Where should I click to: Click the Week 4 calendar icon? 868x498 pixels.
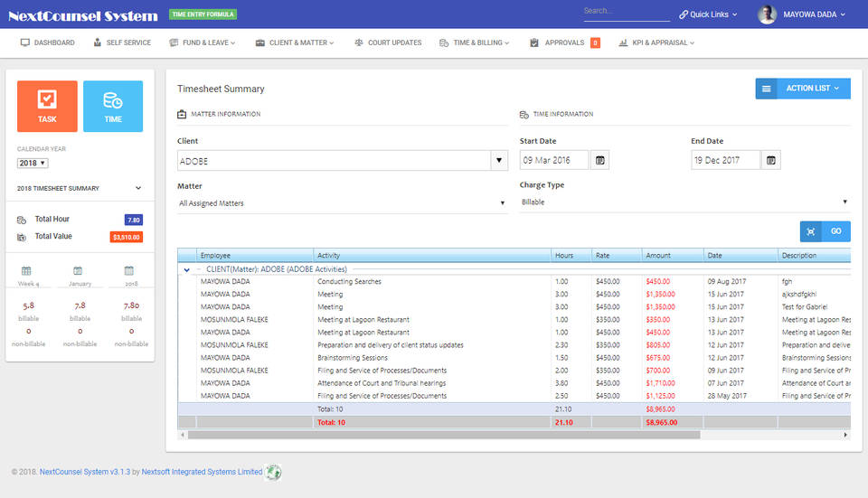(x=26, y=270)
